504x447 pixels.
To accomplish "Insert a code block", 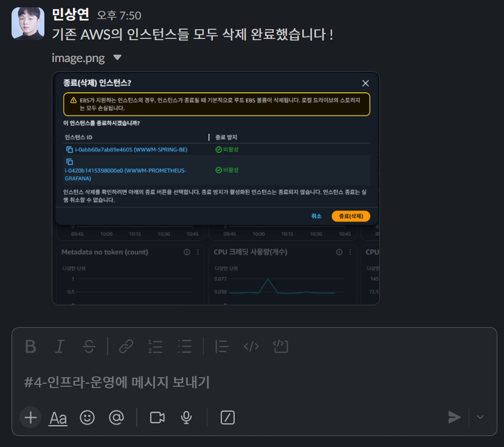I will point(281,347).
